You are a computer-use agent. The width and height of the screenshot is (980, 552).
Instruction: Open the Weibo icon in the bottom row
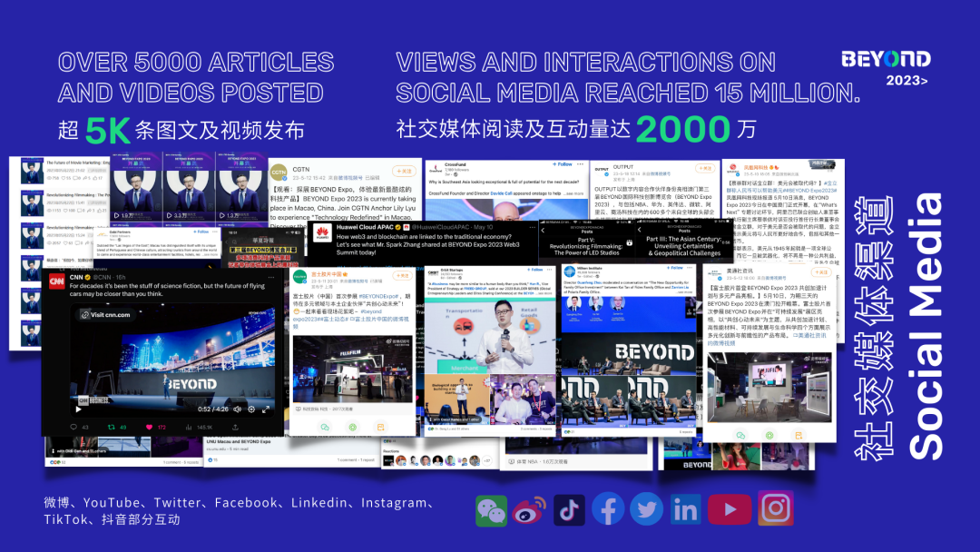click(530, 510)
